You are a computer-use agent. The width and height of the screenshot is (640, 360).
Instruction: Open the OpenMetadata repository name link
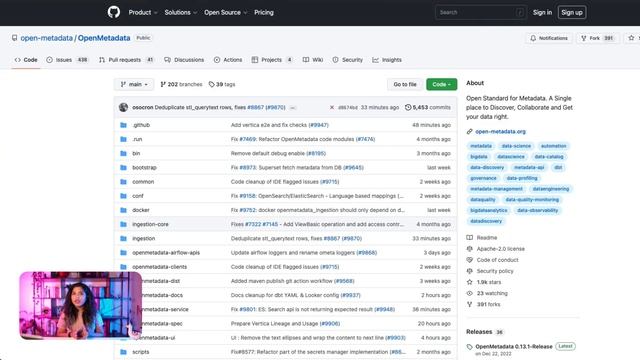click(104, 38)
